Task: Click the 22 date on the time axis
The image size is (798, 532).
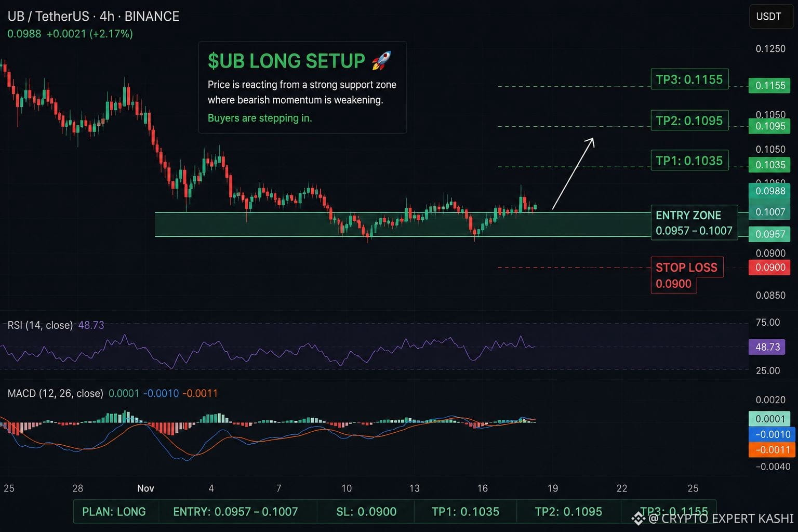Action: point(622,488)
